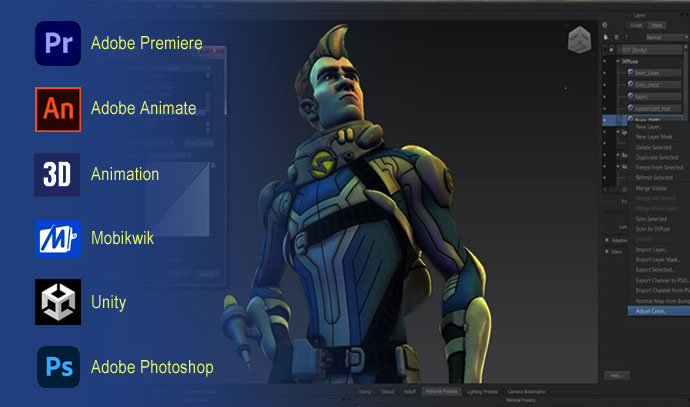Select the fabric layer row
The image size is (690, 407).
(x=654, y=96)
